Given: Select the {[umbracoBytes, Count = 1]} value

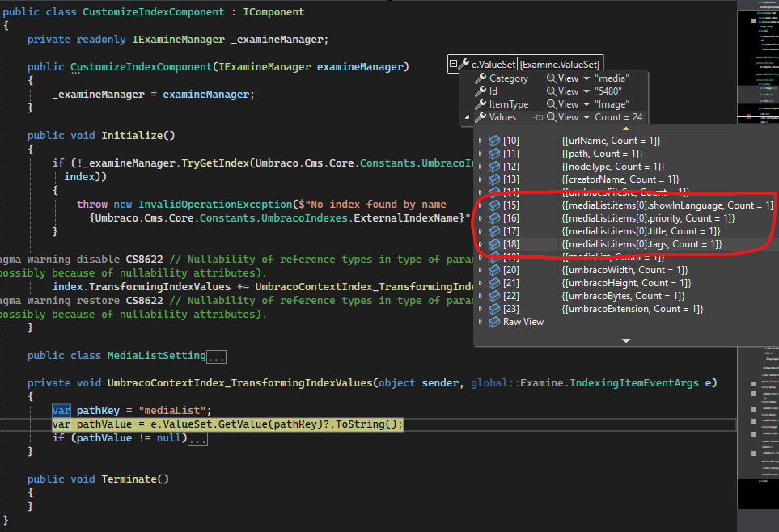Looking at the screenshot, I should coord(624,296).
